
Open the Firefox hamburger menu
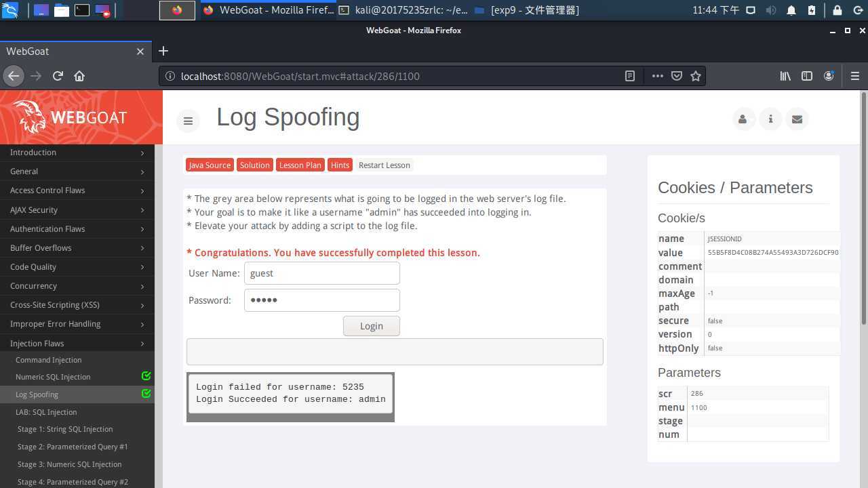click(854, 76)
